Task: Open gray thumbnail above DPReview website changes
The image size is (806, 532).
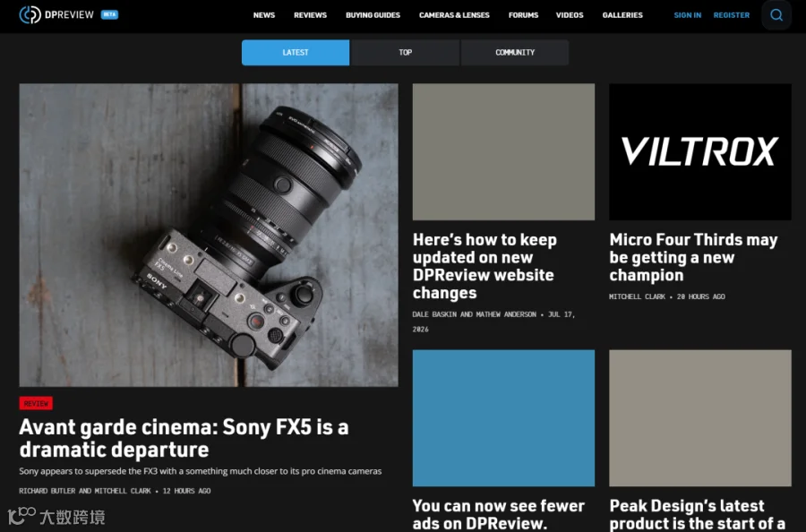Action: pos(503,152)
